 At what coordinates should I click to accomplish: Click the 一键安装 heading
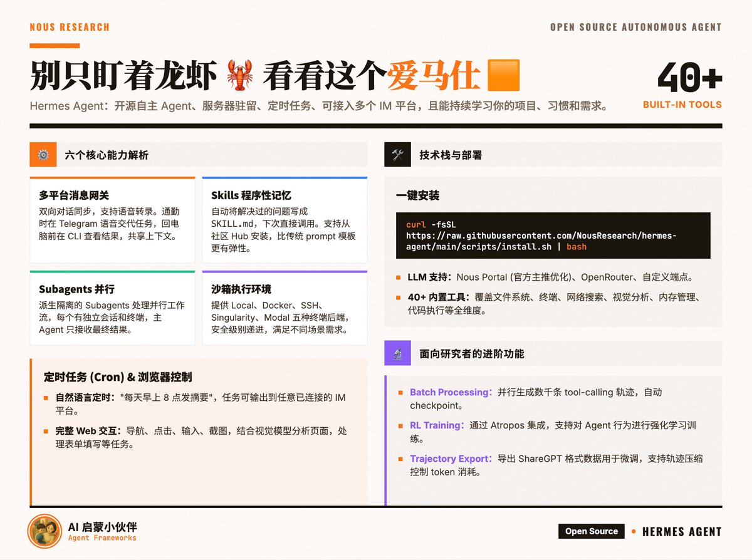pyautogui.click(x=417, y=195)
